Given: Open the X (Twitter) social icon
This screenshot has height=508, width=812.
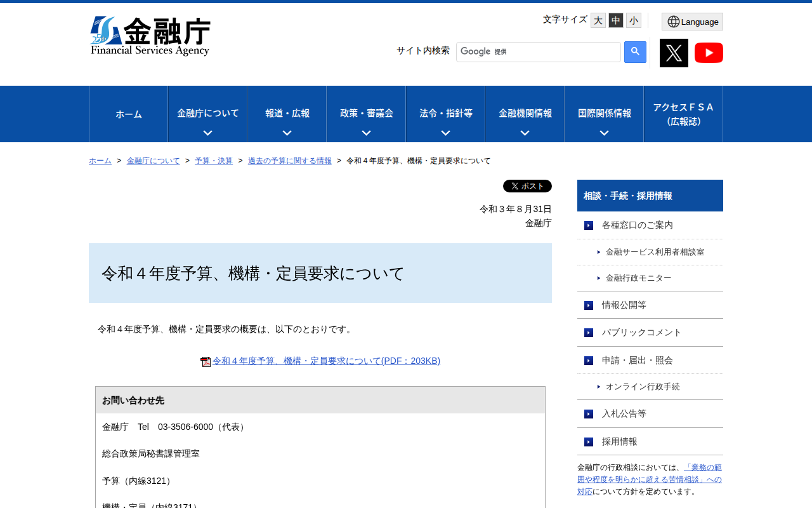Looking at the screenshot, I should [x=674, y=53].
